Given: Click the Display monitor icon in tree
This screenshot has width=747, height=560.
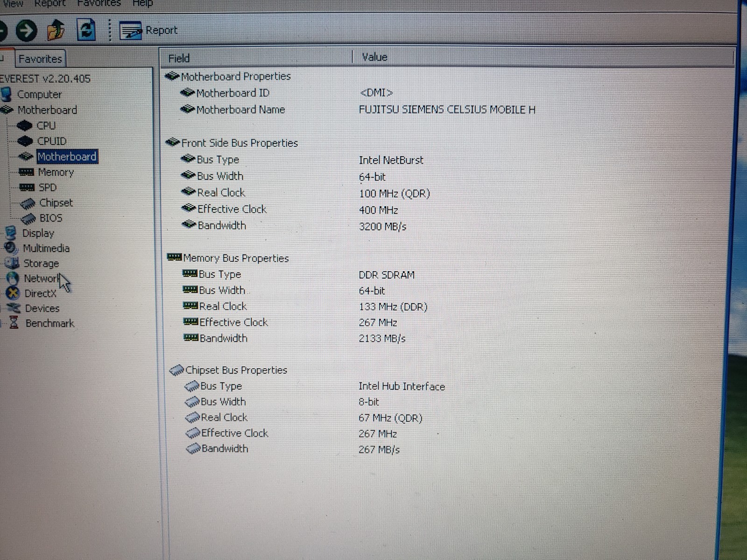Looking at the screenshot, I should click(x=10, y=233).
